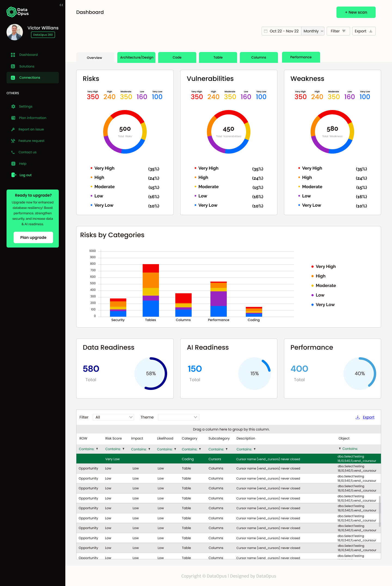Switch to the Architecture/Design tab
The height and width of the screenshot is (586, 392).
(x=136, y=57)
